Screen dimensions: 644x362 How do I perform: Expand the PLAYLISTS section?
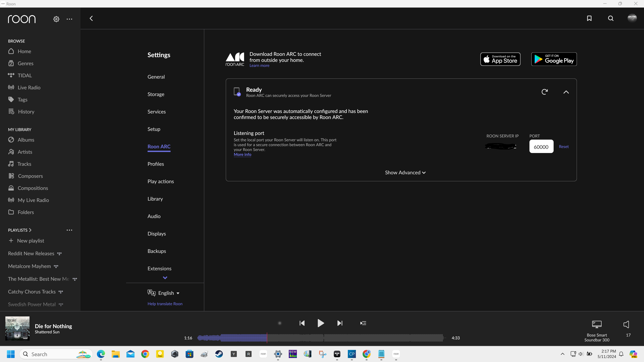tap(20, 230)
